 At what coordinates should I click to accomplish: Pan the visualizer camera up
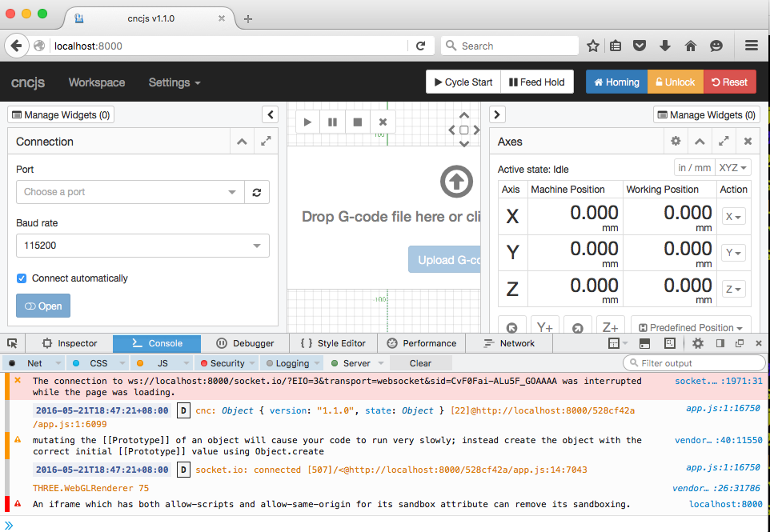(464, 115)
